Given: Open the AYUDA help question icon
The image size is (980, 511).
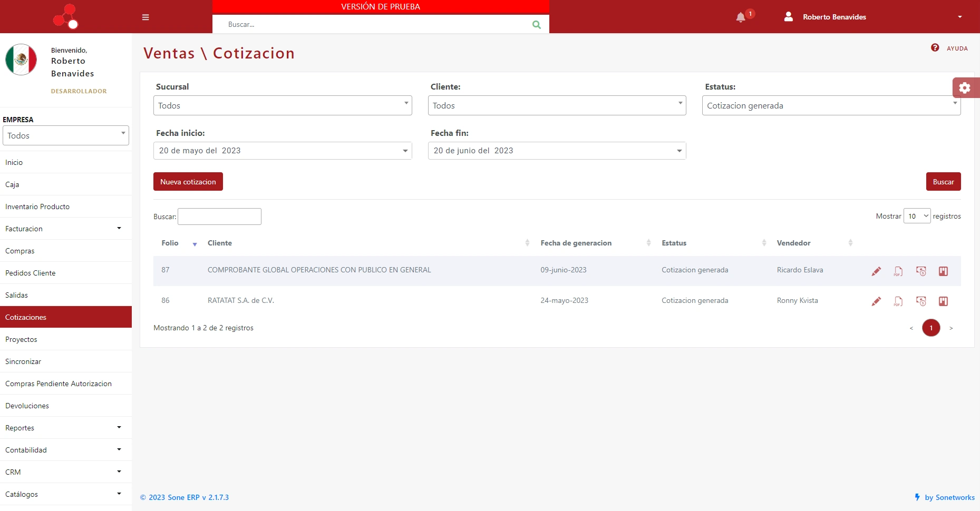Looking at the screenshot, I should pos(935,47).
